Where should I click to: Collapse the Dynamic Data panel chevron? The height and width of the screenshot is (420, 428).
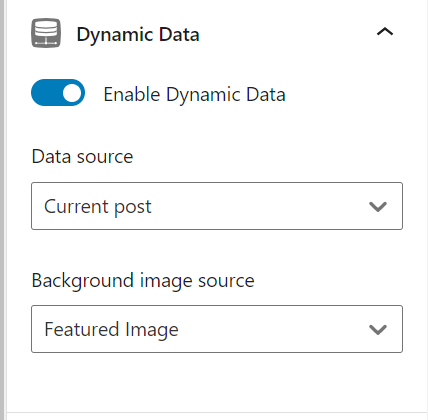385,32
